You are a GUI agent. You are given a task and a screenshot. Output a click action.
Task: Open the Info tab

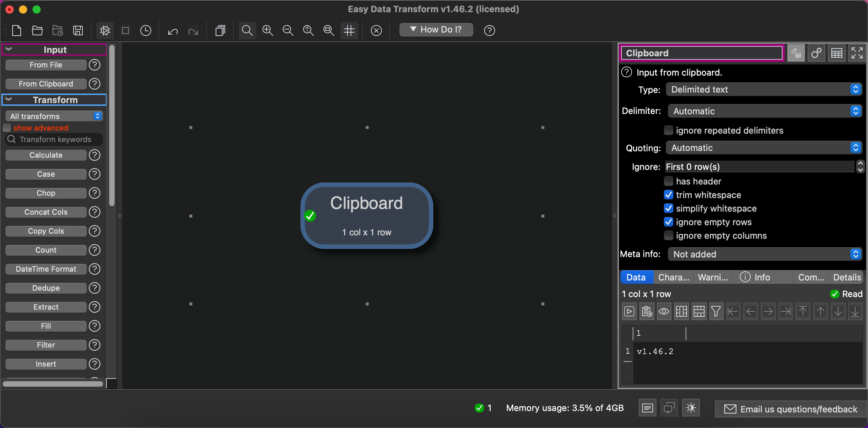tap(755, 277)
